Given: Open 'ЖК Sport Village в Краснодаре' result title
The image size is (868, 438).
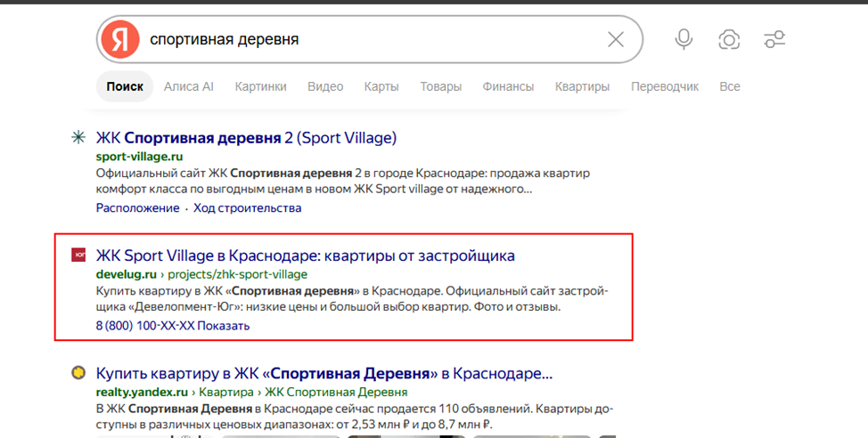Looking at the screenshot, I should coord(306,255).
